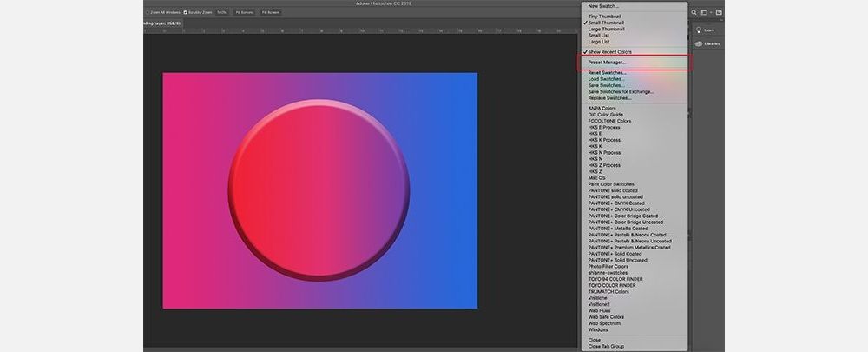Pick Web Safe Colors library

(x=606, y=317)
